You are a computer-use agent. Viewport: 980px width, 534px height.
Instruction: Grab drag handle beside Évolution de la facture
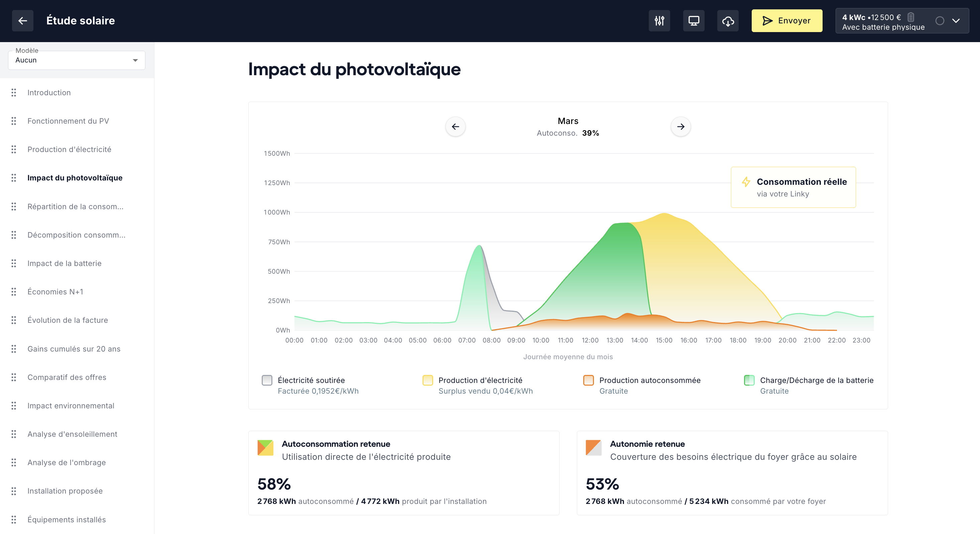14,320
